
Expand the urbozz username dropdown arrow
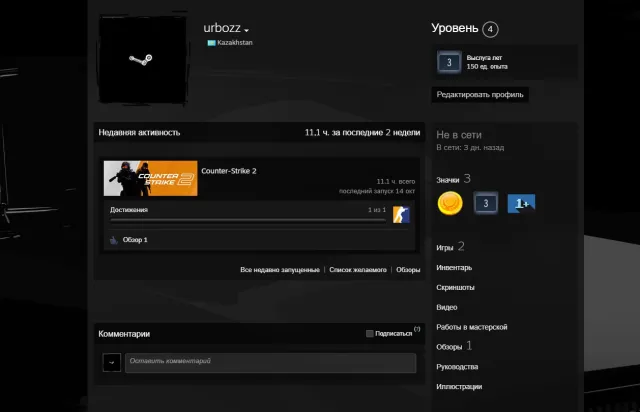tap(247, 30)
